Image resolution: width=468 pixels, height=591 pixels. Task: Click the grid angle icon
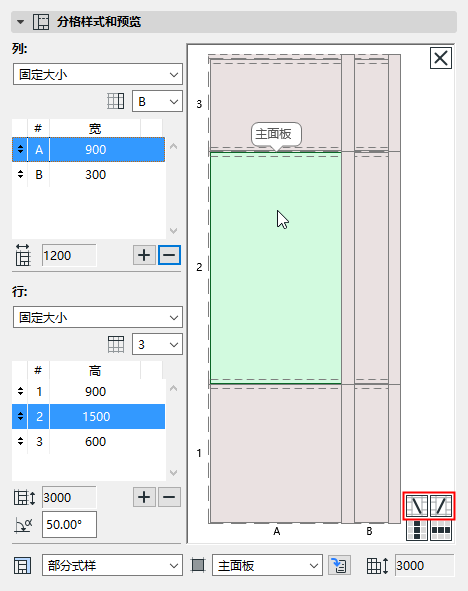click(x=23, y=524)
